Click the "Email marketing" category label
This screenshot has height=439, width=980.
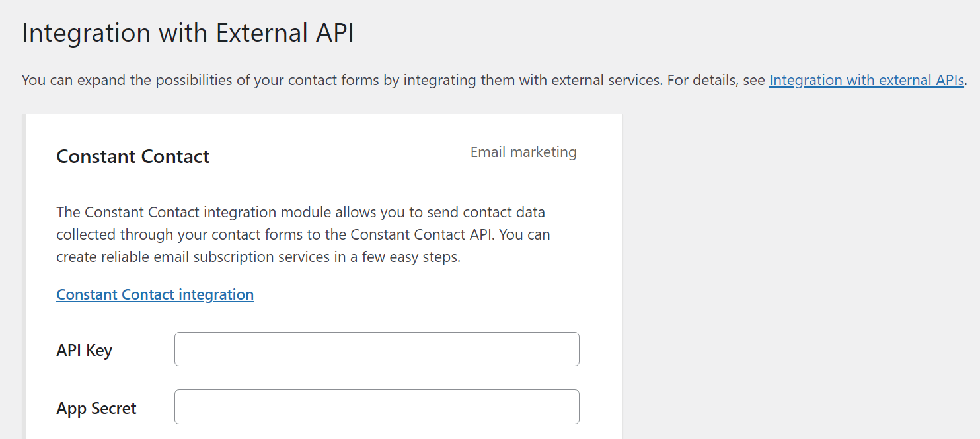(523, 152)
